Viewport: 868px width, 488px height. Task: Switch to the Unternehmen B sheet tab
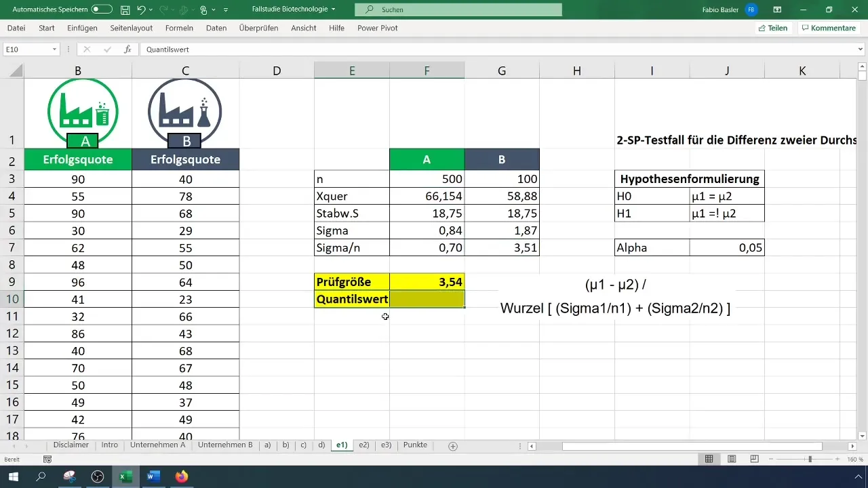tap(226, 445)
